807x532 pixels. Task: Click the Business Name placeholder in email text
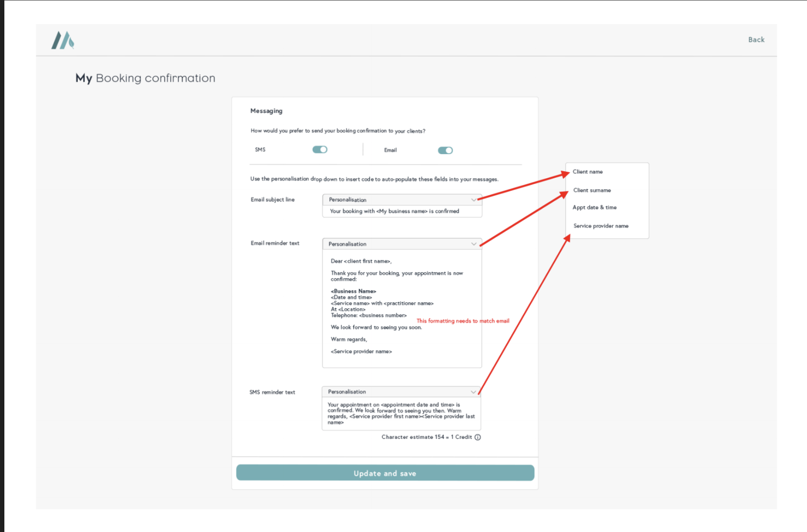click(x=353, y=291)
